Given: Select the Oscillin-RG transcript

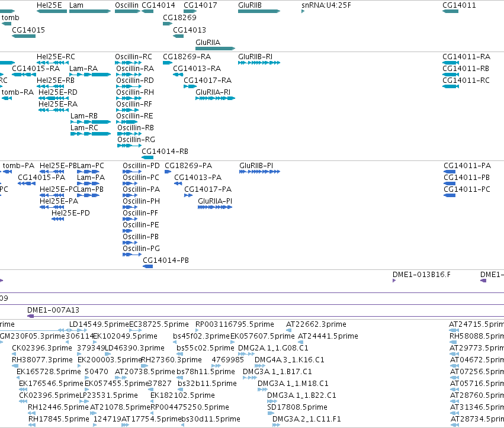Looking at the screenshot, I should (136, 140).
